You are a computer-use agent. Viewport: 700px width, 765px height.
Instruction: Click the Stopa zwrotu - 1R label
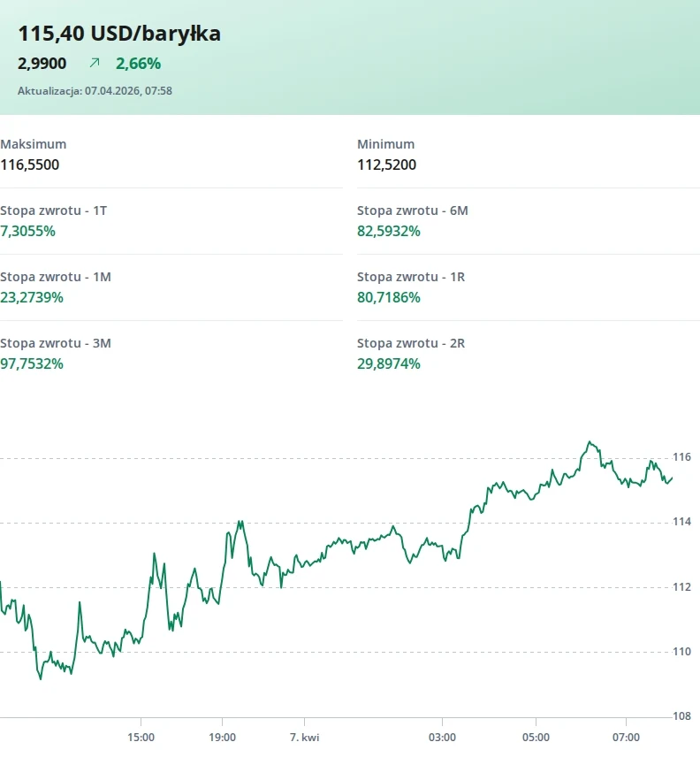click(411, 277)
